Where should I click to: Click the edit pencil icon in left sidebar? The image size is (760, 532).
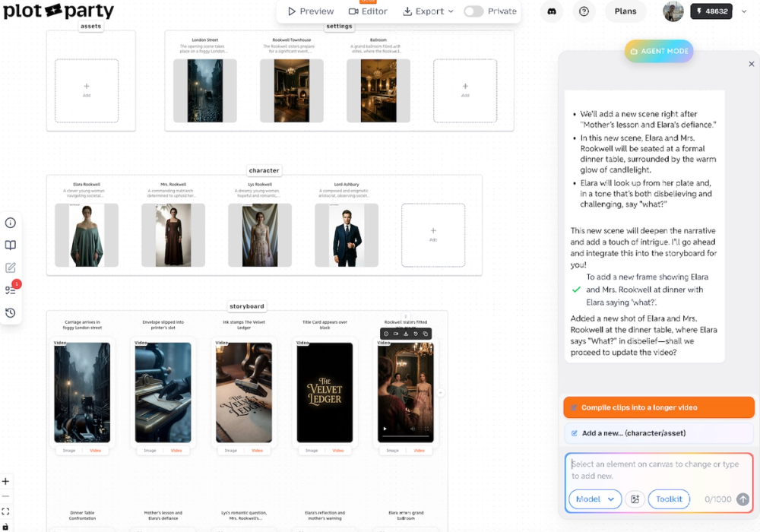pyautogui.click(x=10, y=268)
